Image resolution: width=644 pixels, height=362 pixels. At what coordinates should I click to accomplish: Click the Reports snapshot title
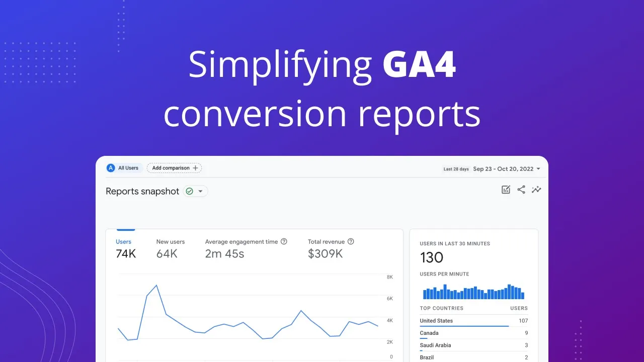142,191
